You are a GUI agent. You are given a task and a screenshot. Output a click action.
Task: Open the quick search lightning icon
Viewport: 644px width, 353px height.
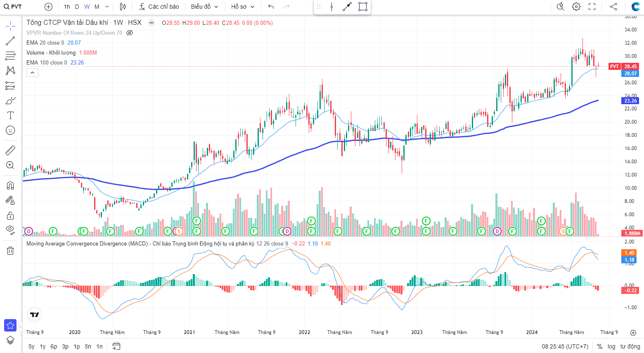[560, 7]
